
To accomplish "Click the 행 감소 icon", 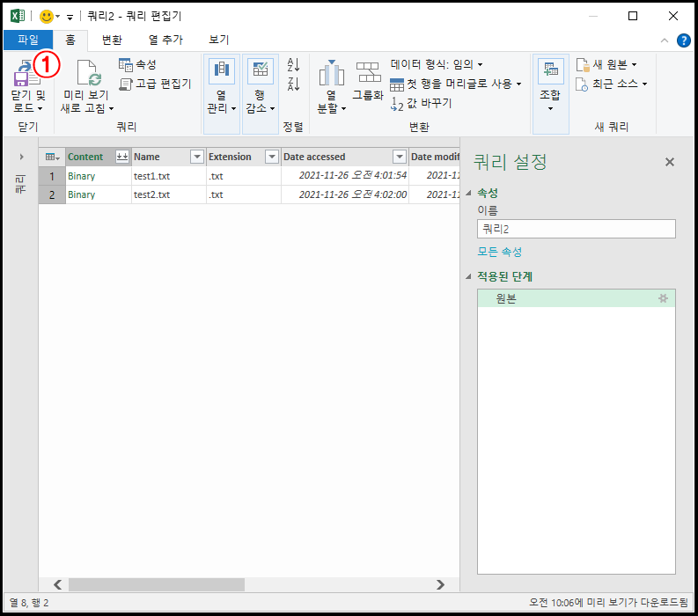I will coord(261,70).
